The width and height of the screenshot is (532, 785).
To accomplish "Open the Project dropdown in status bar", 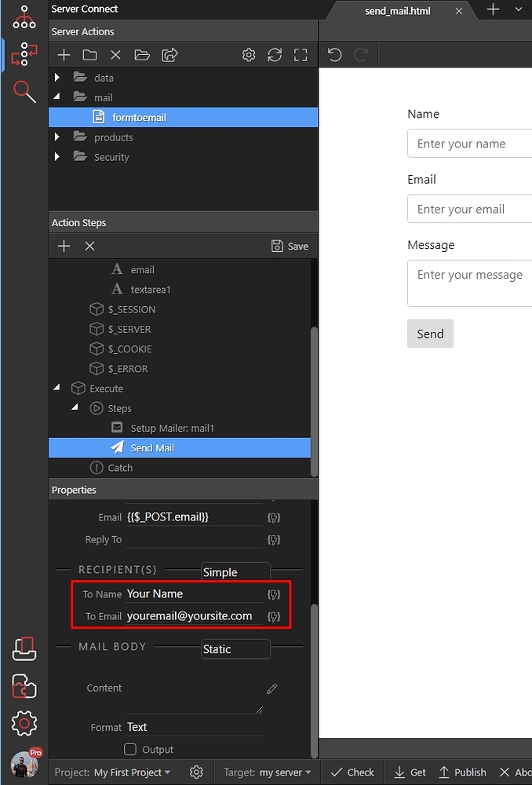I will coord(112,772).
